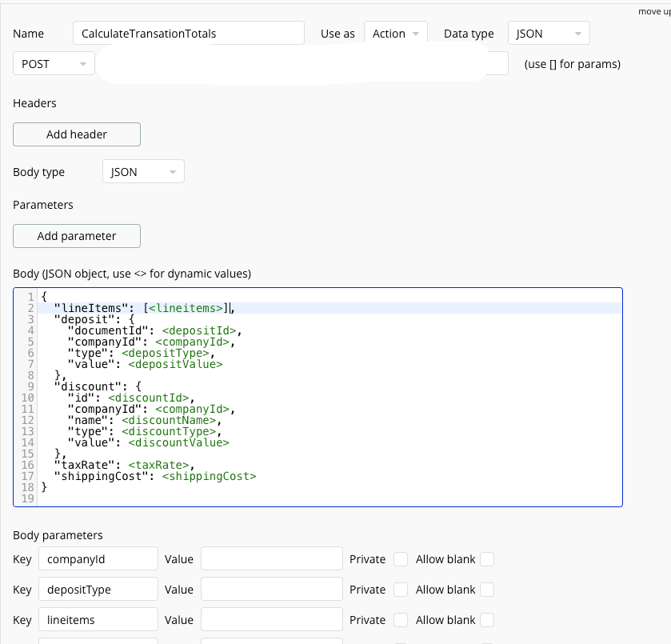Open the 'Use as' dropdown set to Action
The image size is (671, 644).
(x=395, y=33)
